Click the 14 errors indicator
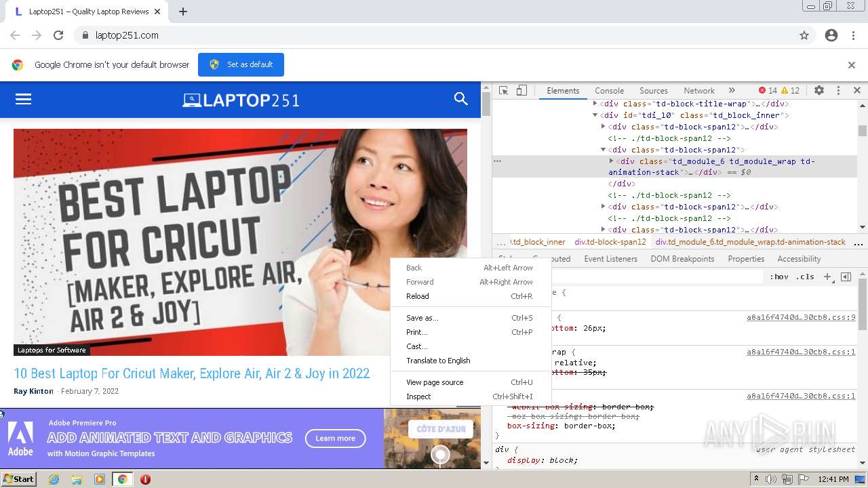The height and width of the screenshot is (488, 868). [768, 90]
